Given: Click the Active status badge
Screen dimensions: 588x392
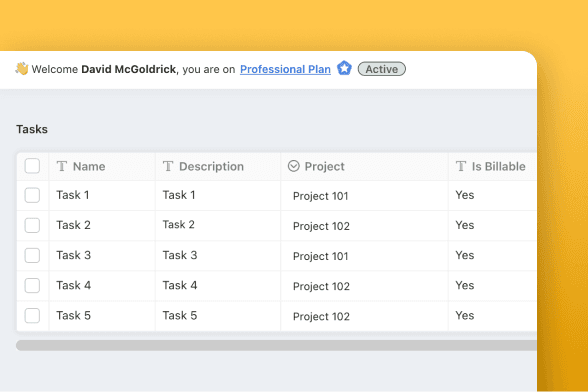Looking at the screenshot, I should [x=381, y=69].
